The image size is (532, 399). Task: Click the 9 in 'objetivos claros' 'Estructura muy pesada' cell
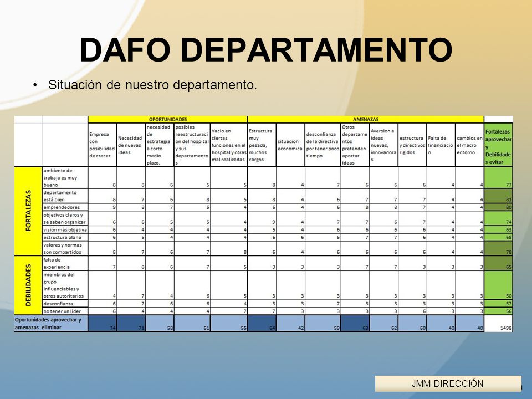[x=262, y=218]
